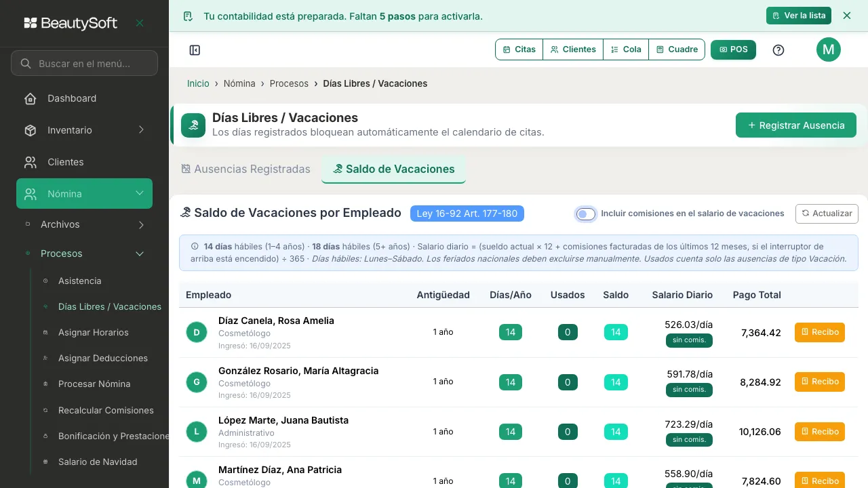The height and width of the screenshot is (488, 868).
Task: Open Recibo for López Marte, Juana Bautista
Action: tap(820, 432)
